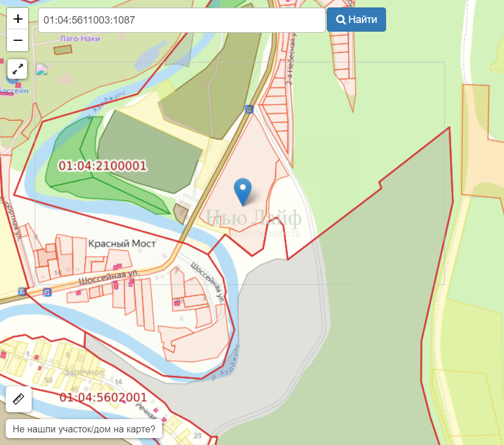Click the broken image icon near fullscreen button
504x445 pixels.
[x=41, y=70]
